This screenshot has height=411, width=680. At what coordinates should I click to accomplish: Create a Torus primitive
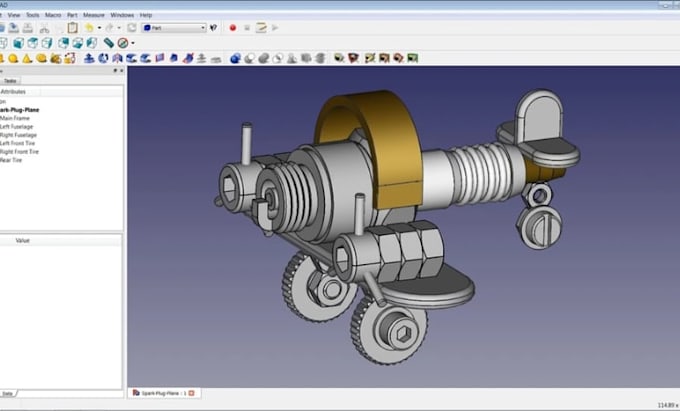41,58
